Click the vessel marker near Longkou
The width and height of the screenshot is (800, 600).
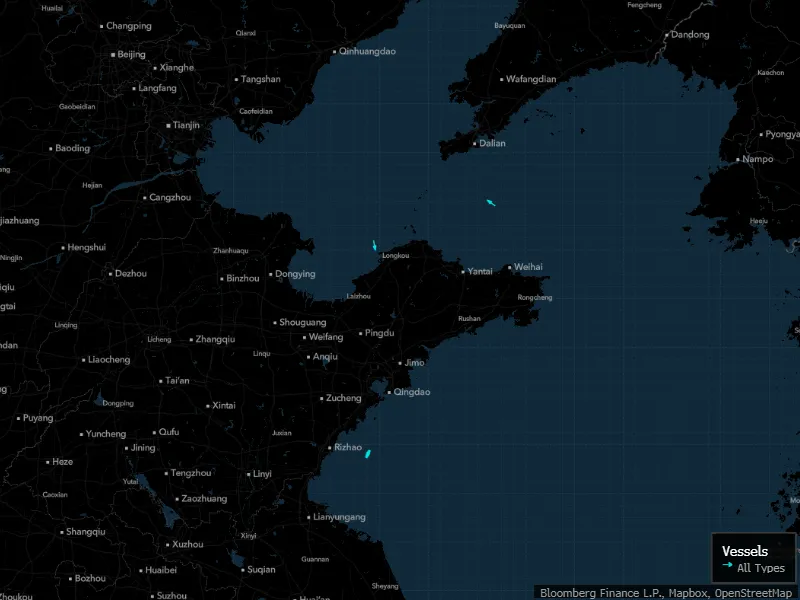[x=374, y=245]
